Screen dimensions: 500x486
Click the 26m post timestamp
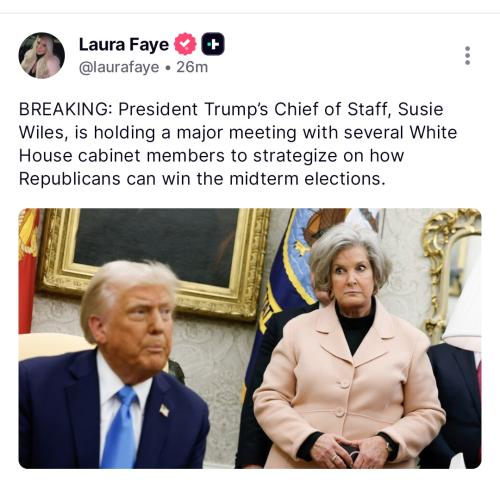[192, 67]
